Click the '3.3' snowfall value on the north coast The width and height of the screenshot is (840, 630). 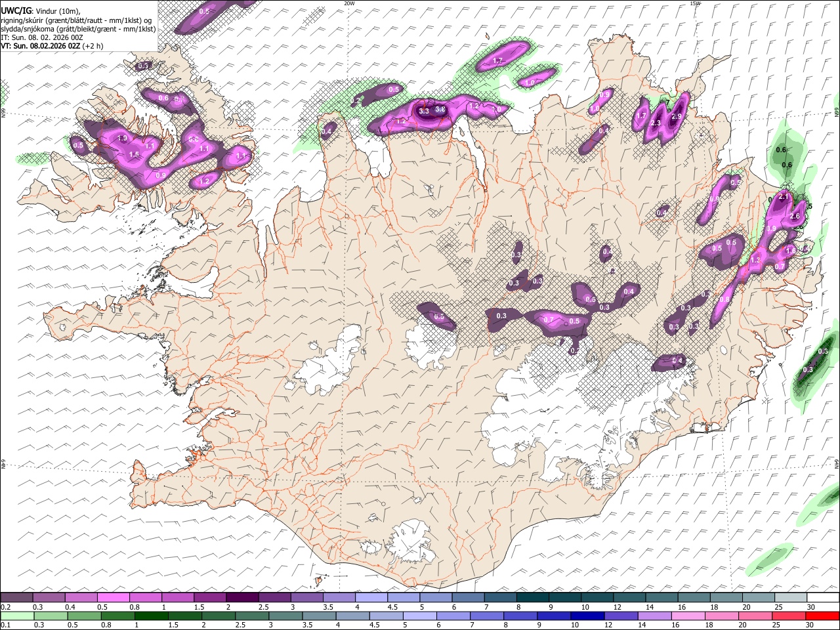click(x=424, y=111)
